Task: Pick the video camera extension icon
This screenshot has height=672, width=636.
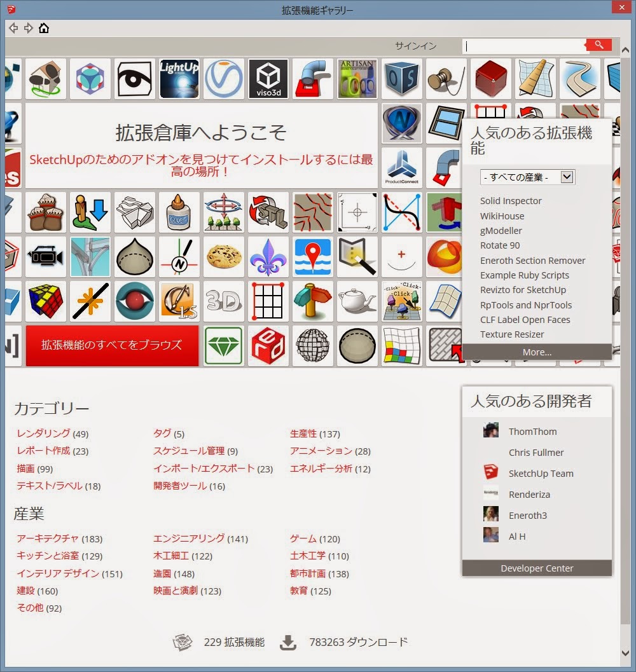Action: 45,257
